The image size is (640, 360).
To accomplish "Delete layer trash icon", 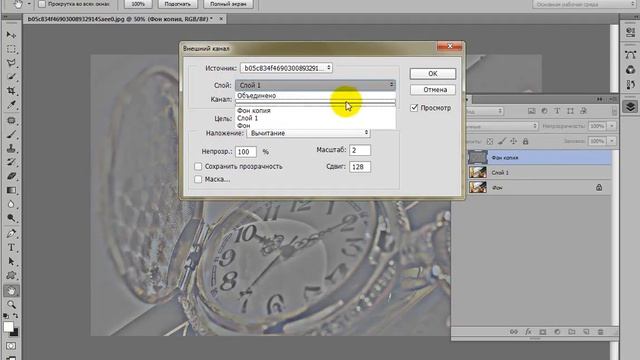I will pyautogui.click(x=600, y=332).
